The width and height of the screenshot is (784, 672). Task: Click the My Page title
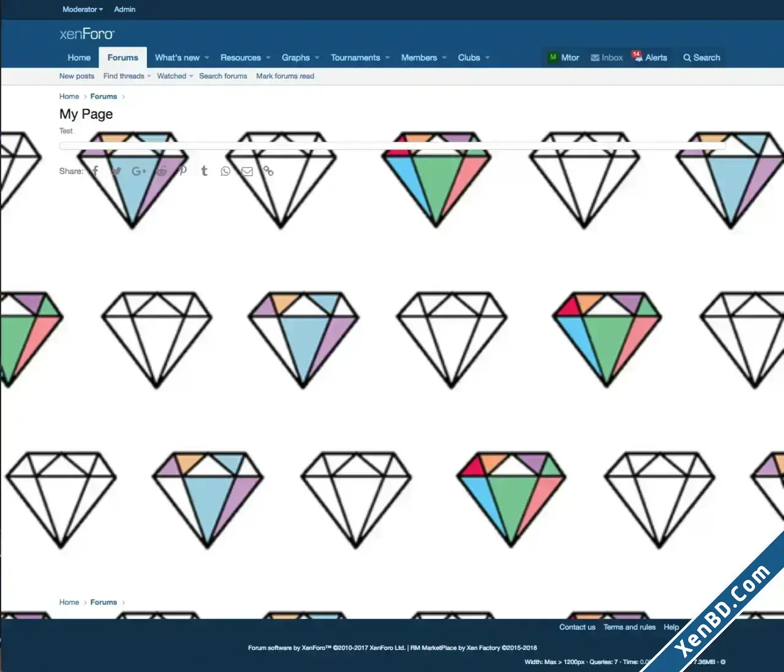coord(86,114)
